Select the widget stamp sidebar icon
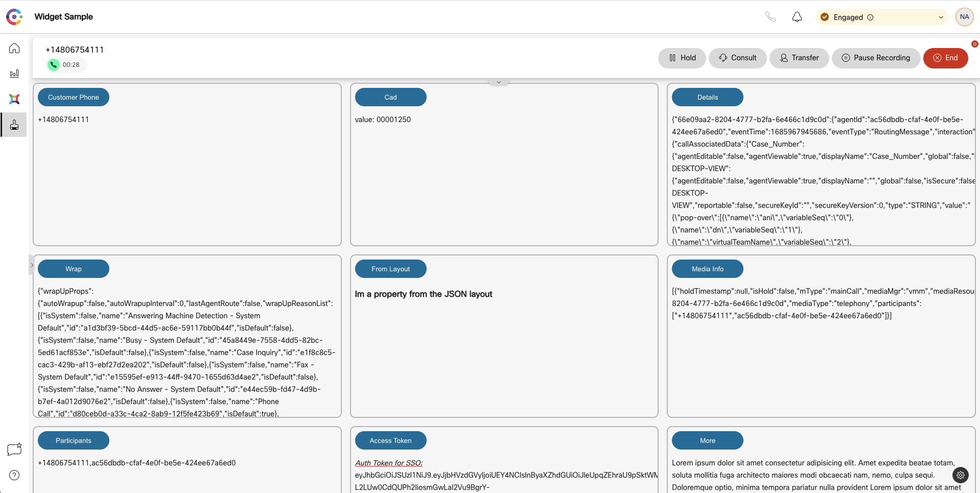The image size is (980, 493). [14, 125]
